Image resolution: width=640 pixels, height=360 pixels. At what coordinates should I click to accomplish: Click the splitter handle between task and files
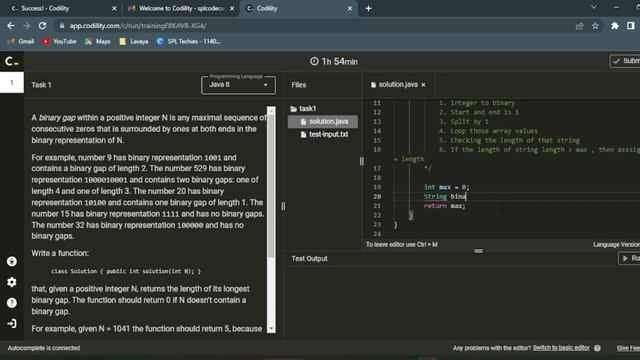coord(283,206)
